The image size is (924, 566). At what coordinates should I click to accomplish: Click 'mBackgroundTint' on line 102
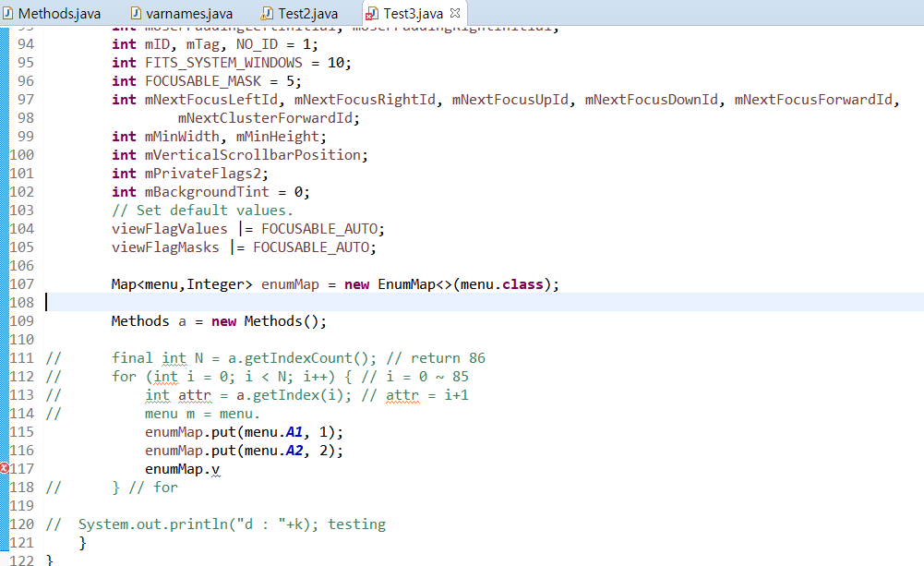pos(207,192)
